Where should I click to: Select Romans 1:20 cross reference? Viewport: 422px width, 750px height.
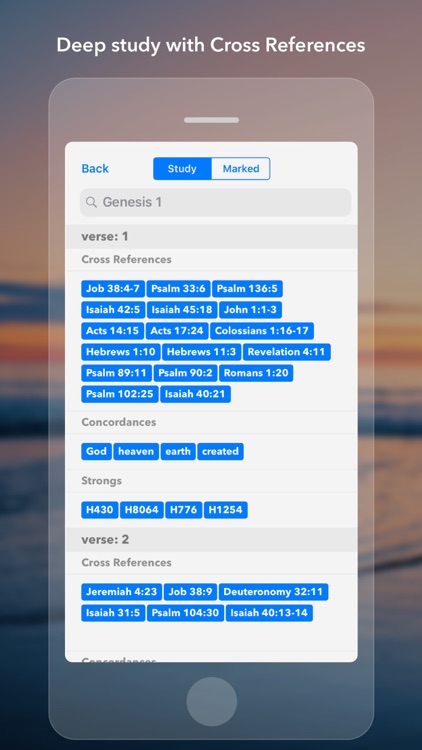pos(256,373)
